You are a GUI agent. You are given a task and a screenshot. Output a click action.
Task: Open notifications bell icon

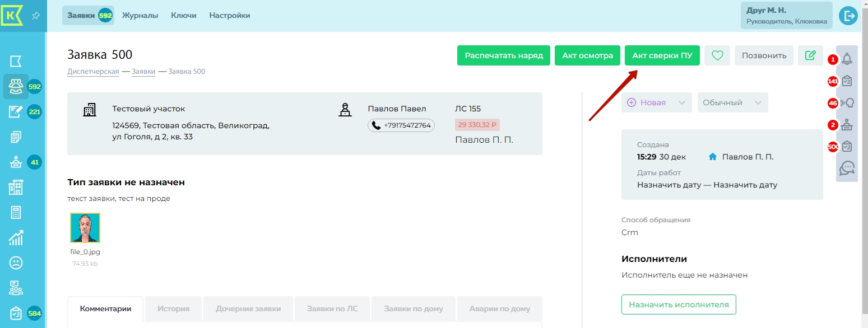pos(847,59)
